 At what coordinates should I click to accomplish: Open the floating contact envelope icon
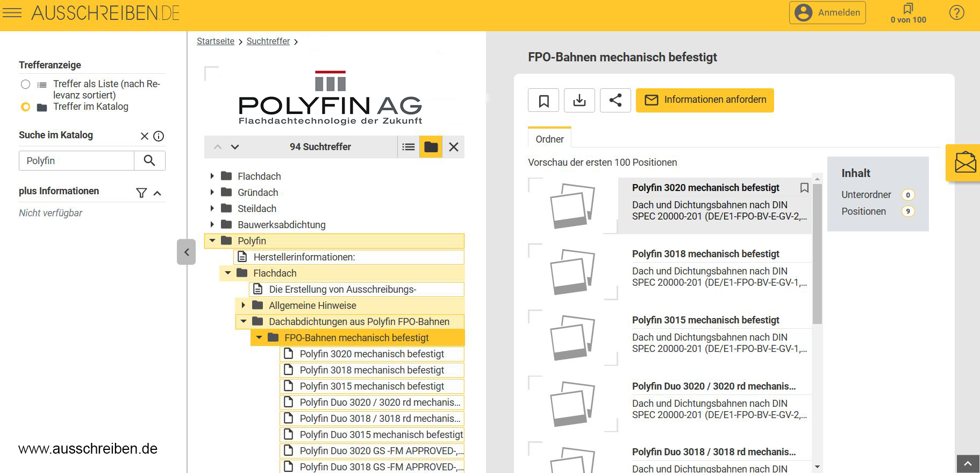(x=964, y=163)
